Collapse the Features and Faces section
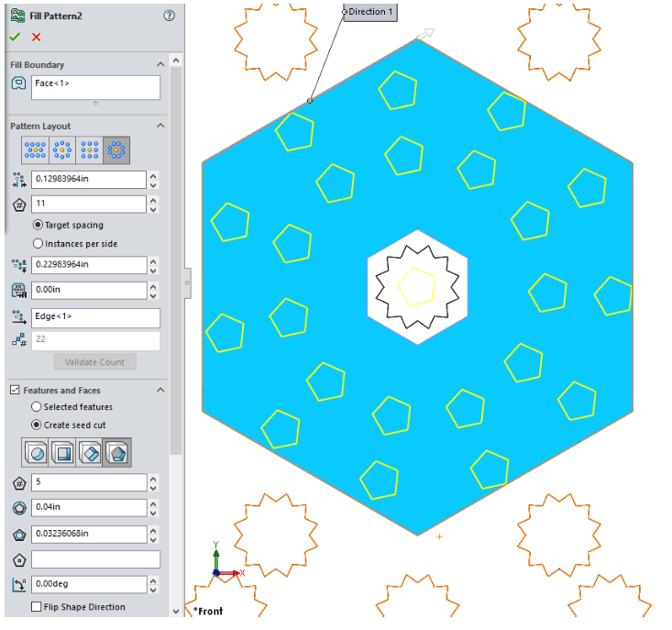 coord(161,391)
